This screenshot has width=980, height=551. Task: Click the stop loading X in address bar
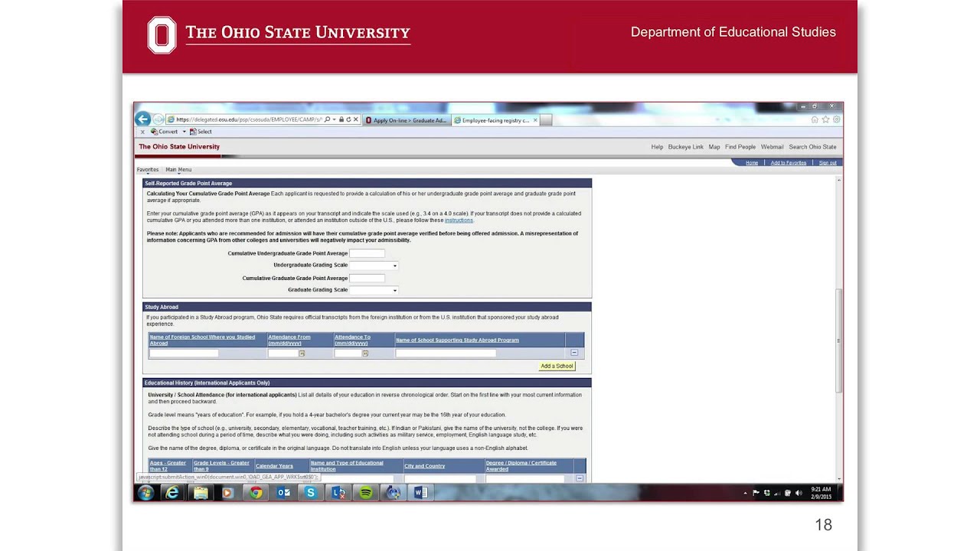pyautogui.click(x=355, y=120)
